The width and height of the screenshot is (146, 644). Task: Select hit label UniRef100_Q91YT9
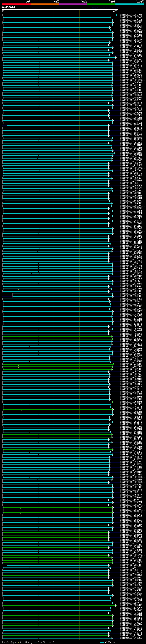(x=131, y=65)
